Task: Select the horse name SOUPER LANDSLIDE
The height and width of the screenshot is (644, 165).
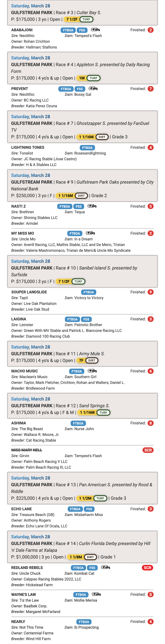Action: point(29,292)
